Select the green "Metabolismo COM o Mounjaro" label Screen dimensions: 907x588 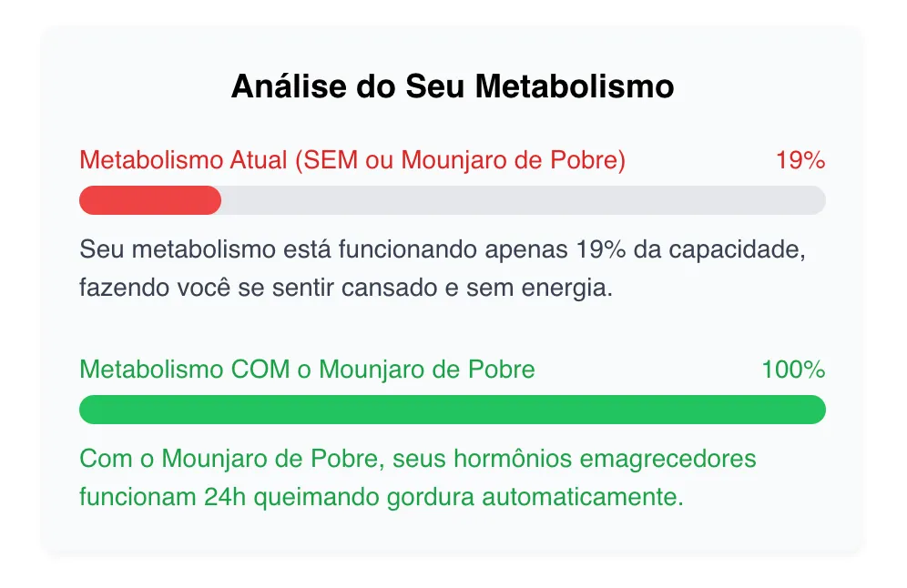pyautogui.click(x=307, y=370)
